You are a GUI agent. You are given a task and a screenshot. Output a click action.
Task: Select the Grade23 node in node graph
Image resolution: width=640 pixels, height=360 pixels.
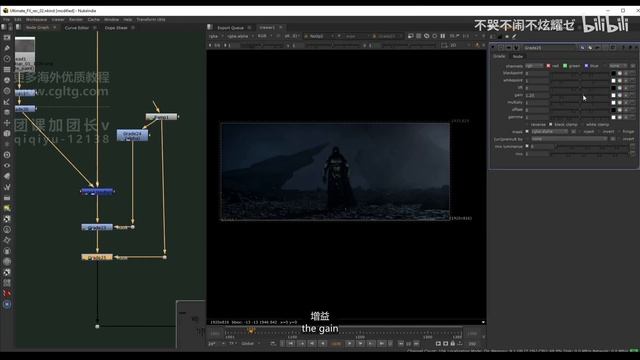97,227
